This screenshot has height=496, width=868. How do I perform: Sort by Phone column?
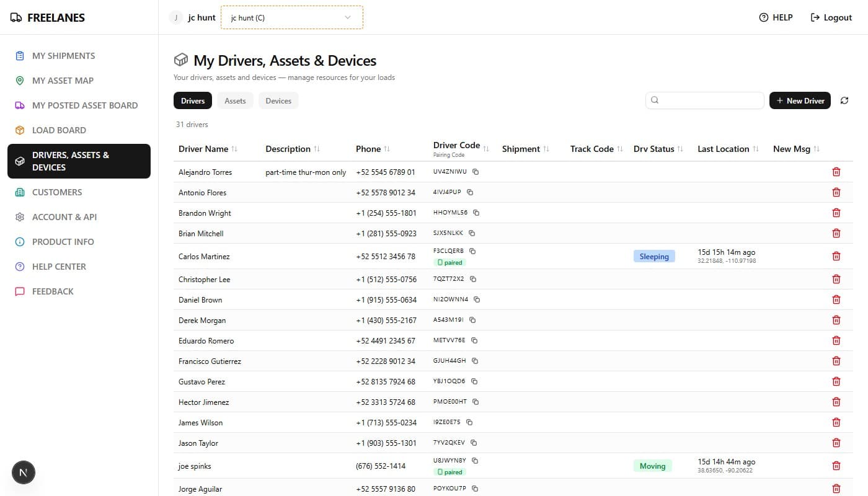373,149
